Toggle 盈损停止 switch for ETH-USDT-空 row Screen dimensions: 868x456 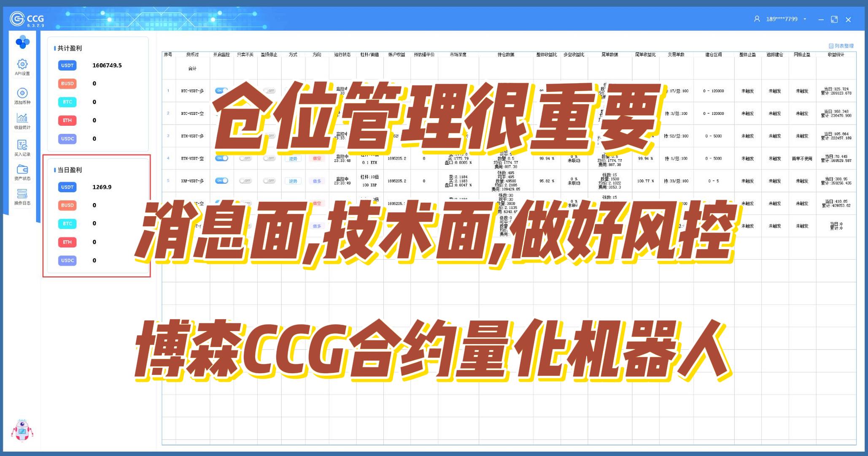tap(269, 158)
